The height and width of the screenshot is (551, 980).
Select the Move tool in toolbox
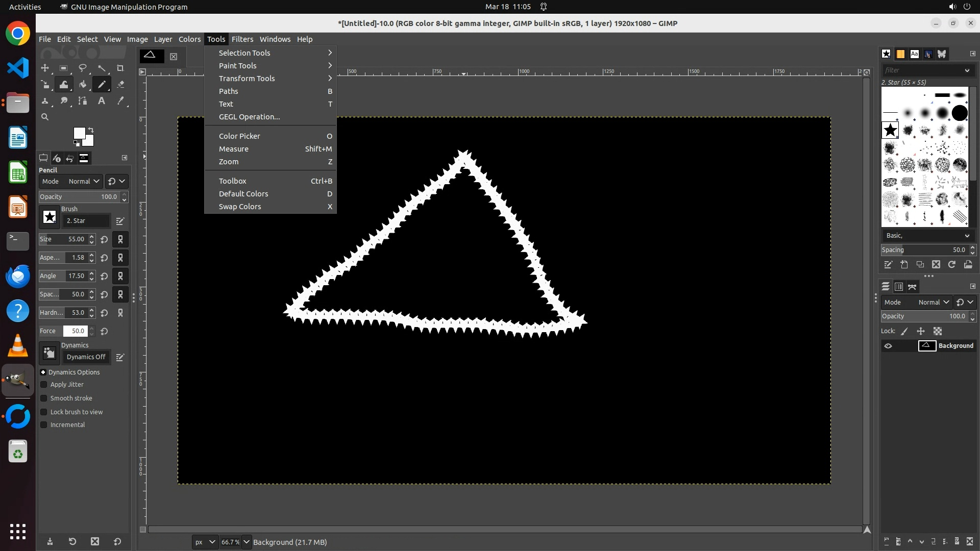point(45,68)
